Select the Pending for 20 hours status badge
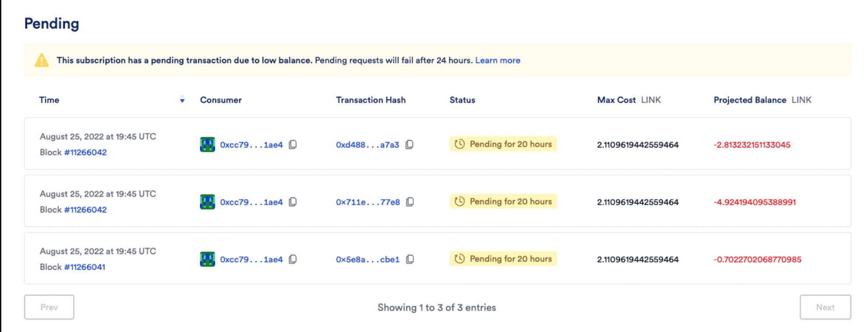The height and width of the screenshot is (332, 868). pos(502,144)
